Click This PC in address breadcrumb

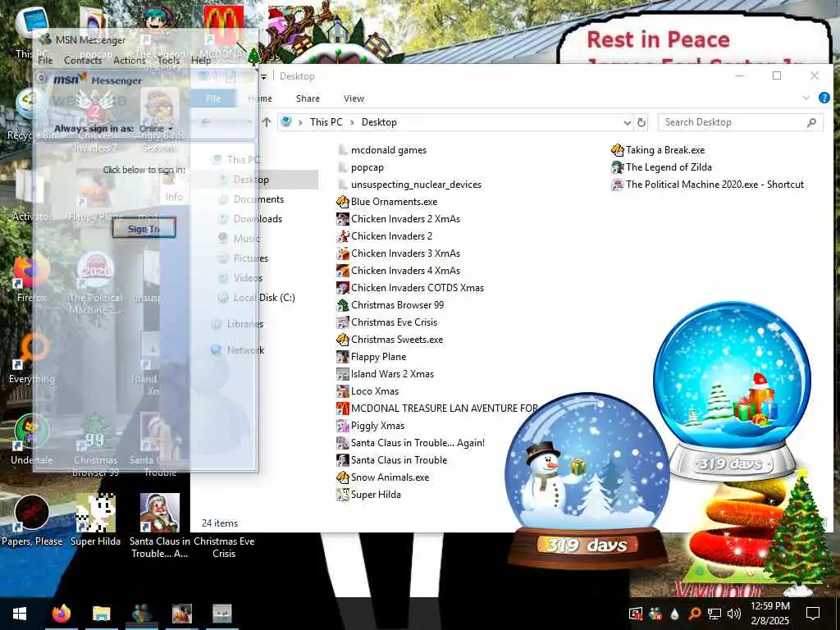pyautogui.click(x=326, y=122)
